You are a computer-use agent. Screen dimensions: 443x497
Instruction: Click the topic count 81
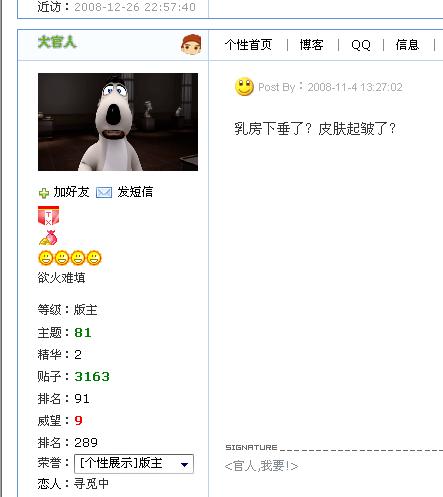tap(83, 333)
